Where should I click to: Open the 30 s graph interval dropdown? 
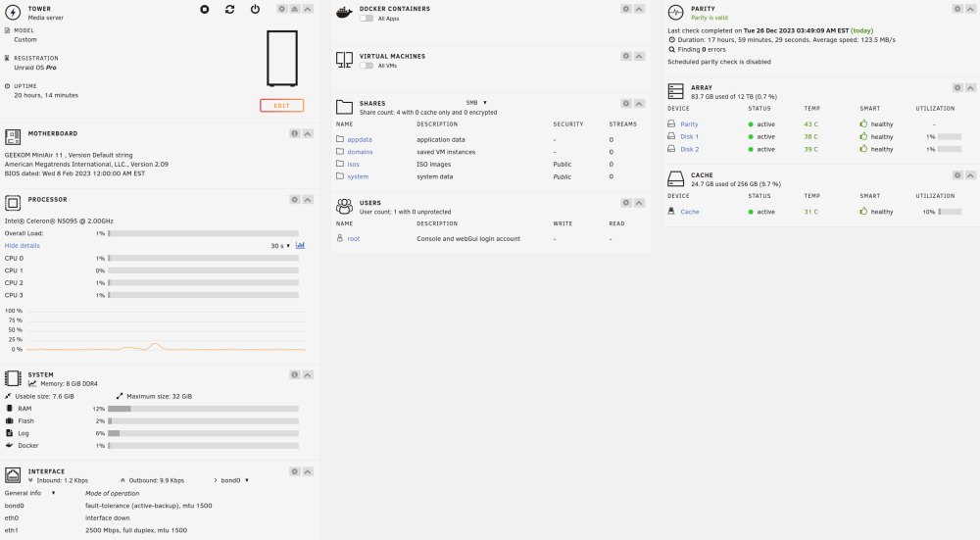click(x=280, y=246)
